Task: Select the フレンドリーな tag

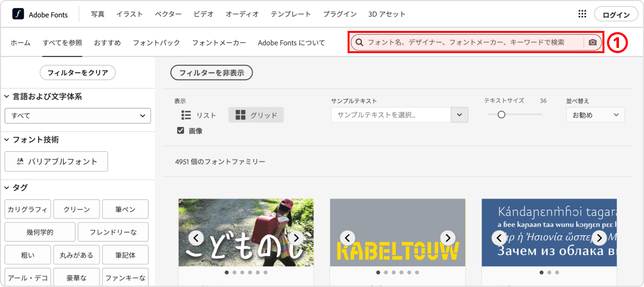Action: point(113,232)
